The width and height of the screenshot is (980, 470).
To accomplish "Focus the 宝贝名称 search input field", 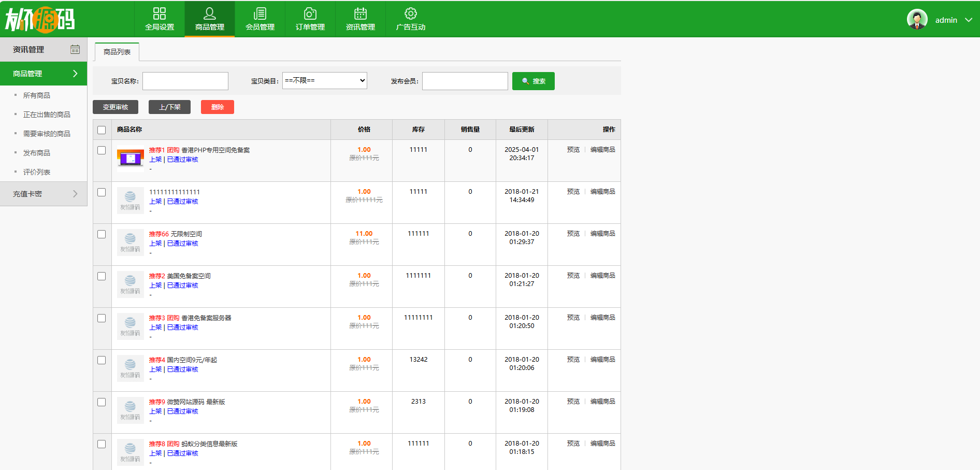I will click(185, 81).
